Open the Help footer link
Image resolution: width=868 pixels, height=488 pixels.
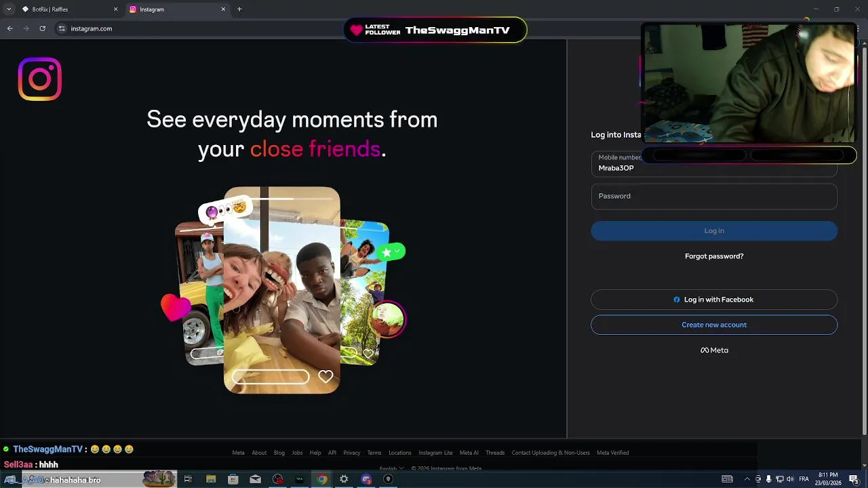tap(315, 453)
